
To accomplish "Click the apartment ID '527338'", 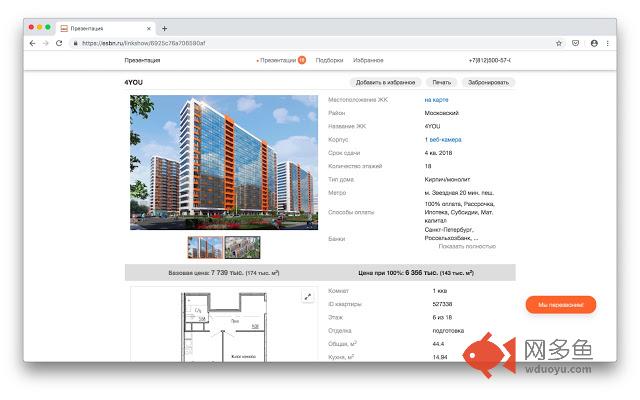I will pyautogui.click(x=442, y=304).
